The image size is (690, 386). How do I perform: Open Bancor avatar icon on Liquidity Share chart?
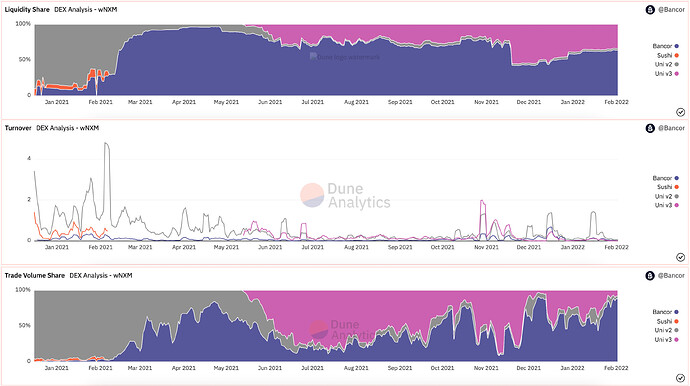pos(650,10)
